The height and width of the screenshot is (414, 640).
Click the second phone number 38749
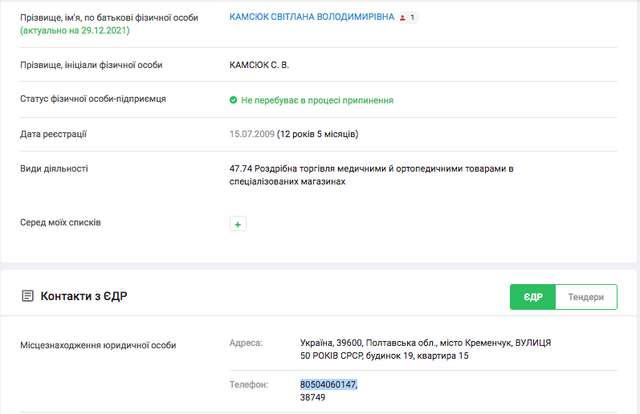(314, 397)
